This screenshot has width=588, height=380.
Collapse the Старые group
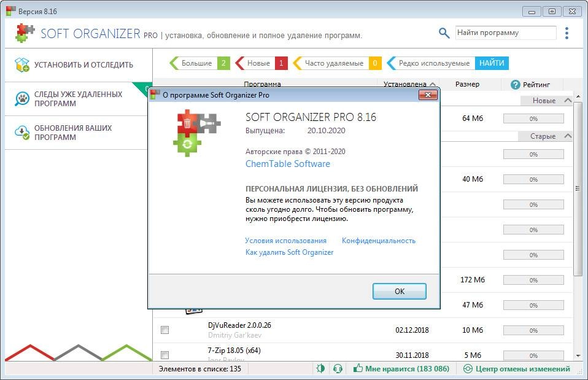point(568,136)
